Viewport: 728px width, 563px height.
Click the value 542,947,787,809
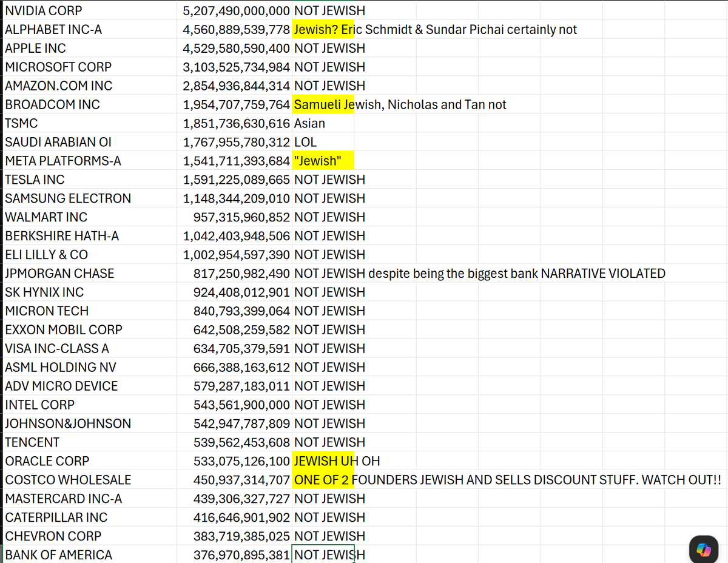[242, 423]
